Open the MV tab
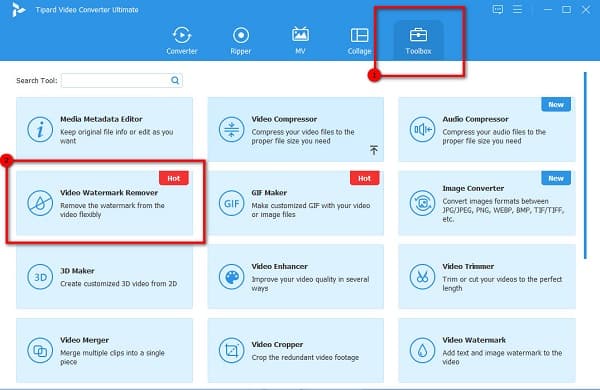The height and width of the screenshot is (390, 600). point(300,40)
